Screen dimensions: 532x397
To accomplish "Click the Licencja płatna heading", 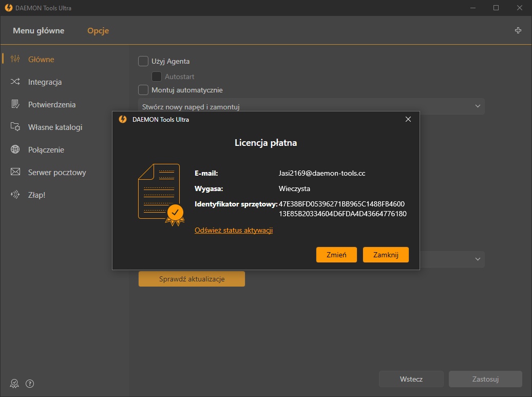I will [266, 143].
